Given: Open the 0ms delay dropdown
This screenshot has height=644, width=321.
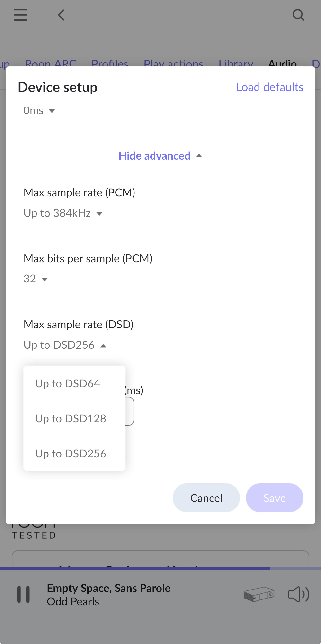Looking at the screenshot, I should (39, 110).
